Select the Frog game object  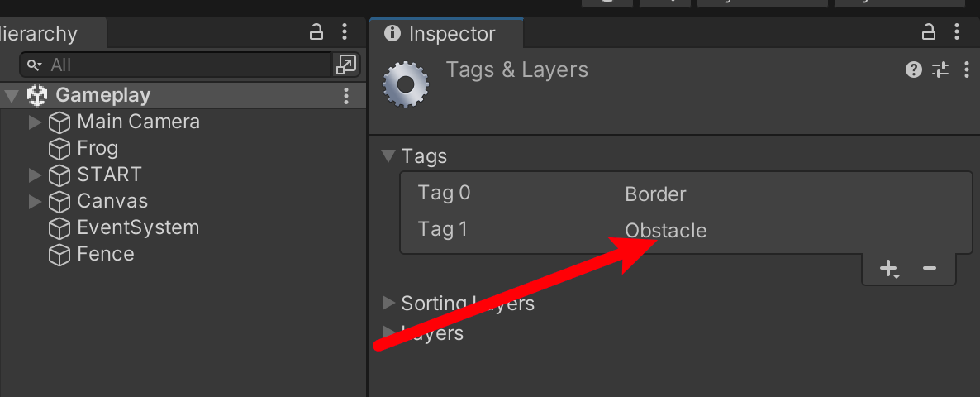[x=98, y=148]
